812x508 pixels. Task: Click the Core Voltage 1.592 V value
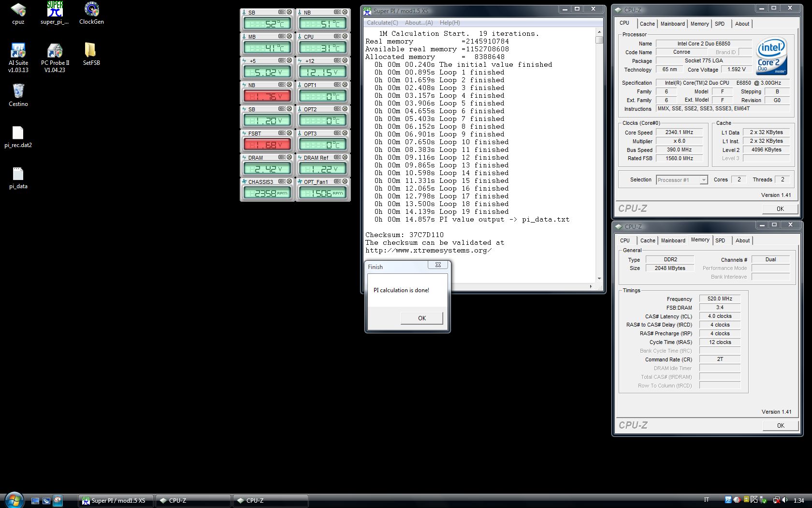[736, 69]
